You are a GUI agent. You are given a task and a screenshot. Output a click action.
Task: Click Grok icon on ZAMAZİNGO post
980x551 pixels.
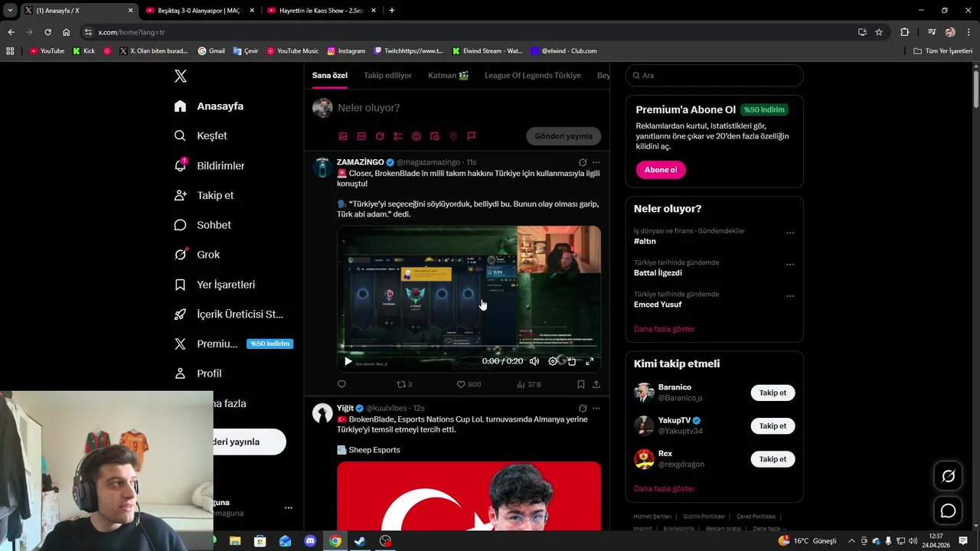pyautogui.click(x=583, y=162)
